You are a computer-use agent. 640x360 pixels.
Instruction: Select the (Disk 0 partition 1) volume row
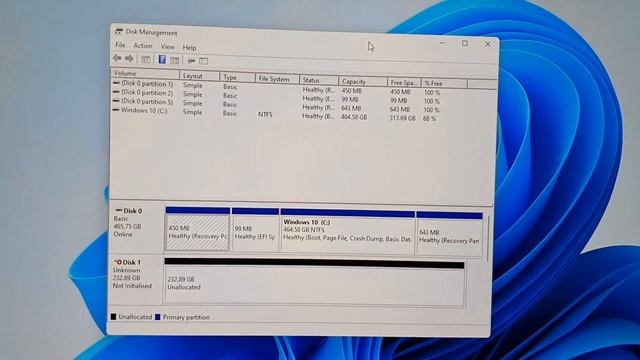pyautogui.click(x=143, y=83)
